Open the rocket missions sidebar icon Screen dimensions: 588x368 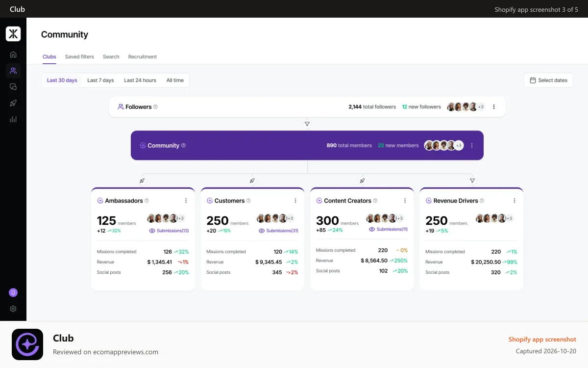point(13,103)
